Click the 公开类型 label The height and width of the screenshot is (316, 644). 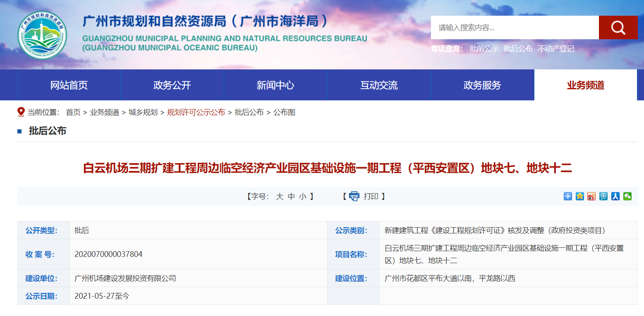pos(41,230)
